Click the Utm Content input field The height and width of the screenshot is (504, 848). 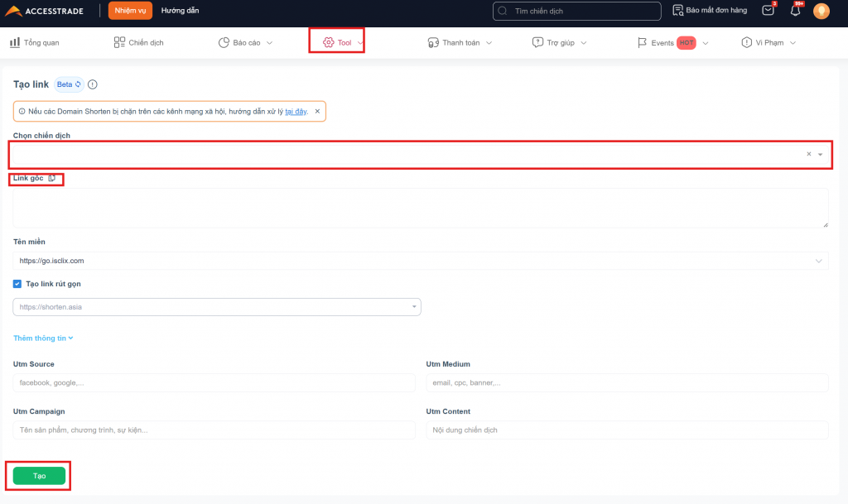pos(628,430)
